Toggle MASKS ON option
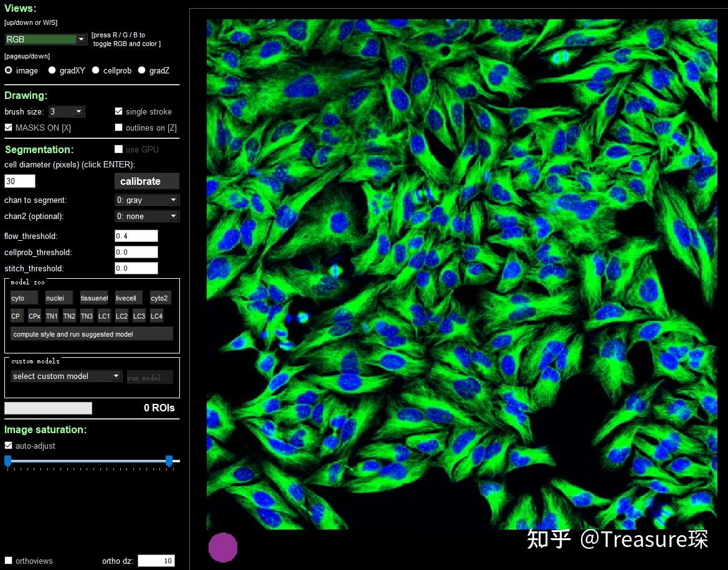This screenshot has width=728, height=570. 7,128
